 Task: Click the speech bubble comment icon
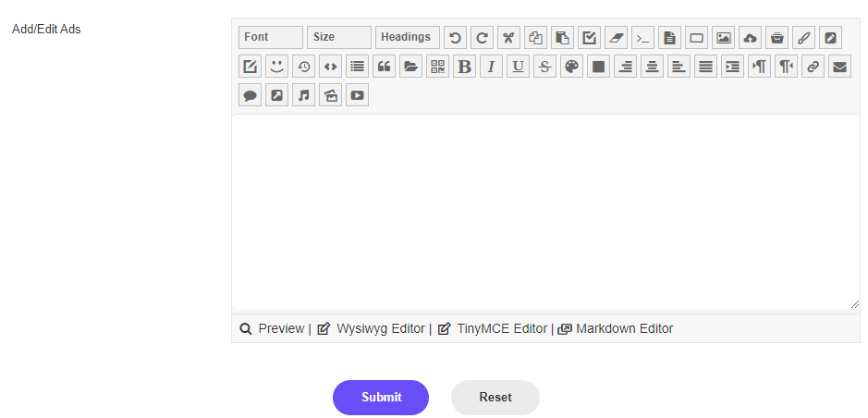pos(251,95)
